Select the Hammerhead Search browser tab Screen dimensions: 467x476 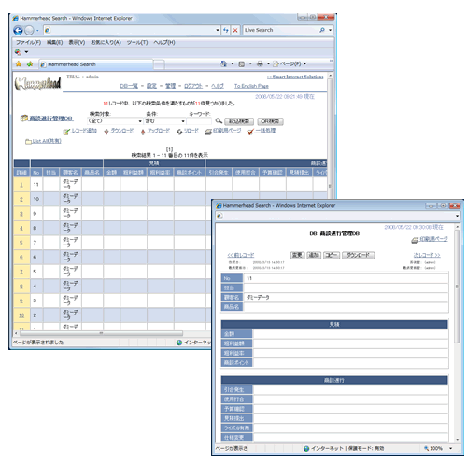96,64
